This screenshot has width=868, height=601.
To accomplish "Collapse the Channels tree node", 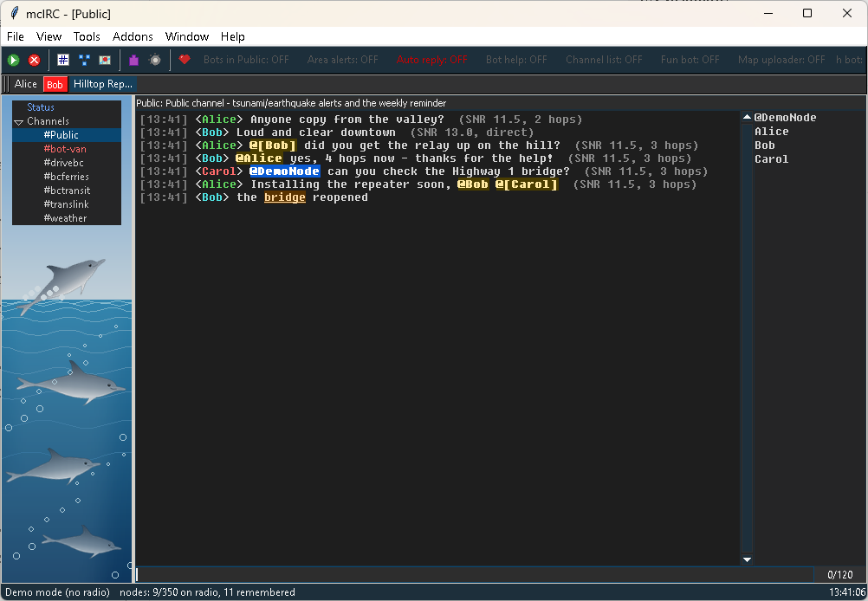I will (19, 122).
